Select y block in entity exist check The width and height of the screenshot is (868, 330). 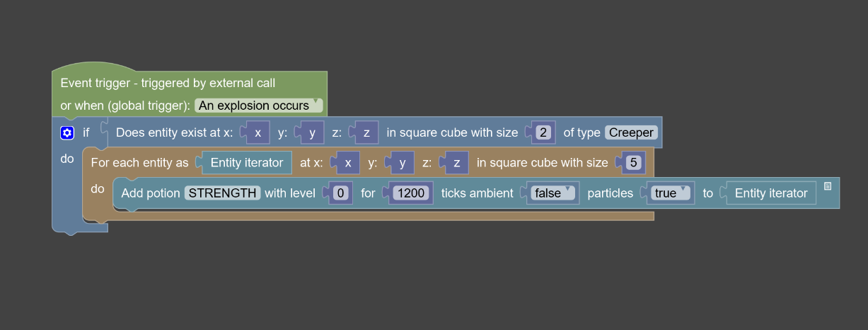[312, 132]
